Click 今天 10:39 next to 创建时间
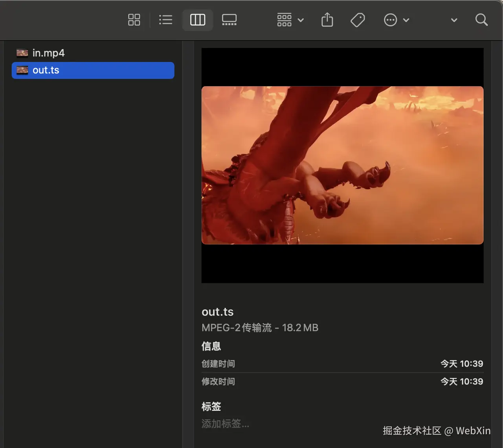The height and width of the screenshot is (448, 503). (x=462, y=364)
